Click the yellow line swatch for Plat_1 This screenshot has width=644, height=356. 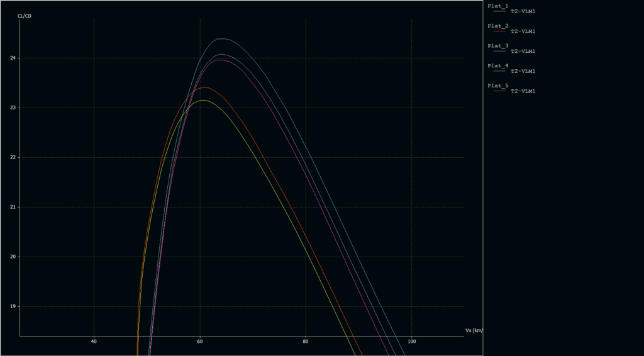(499, 11)
